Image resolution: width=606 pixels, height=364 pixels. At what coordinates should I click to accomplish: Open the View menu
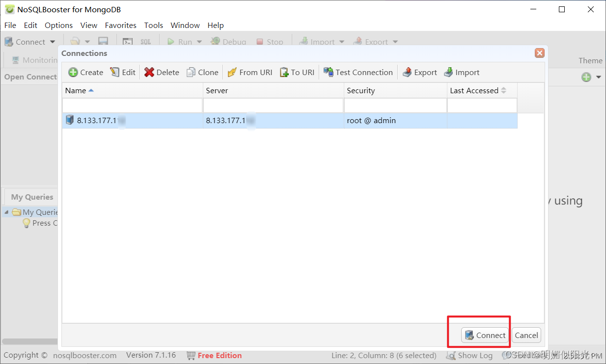pos(89,25)
